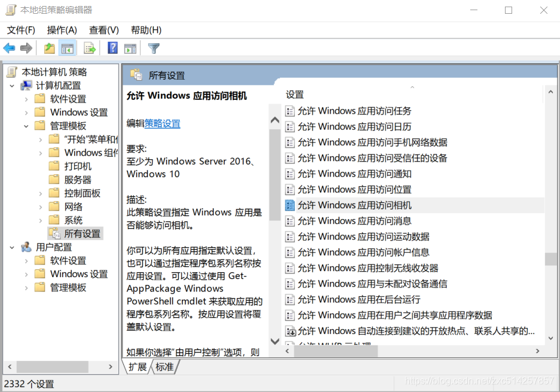Open the 文件(F) menu
The width and height of the screenshot is (560, 392).
coord(21,30)
